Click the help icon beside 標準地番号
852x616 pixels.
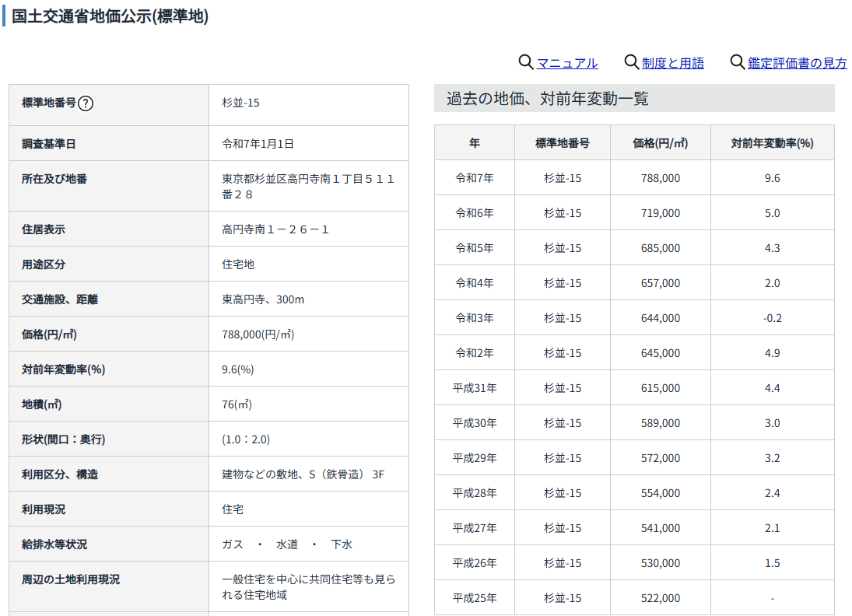[86, 103]
